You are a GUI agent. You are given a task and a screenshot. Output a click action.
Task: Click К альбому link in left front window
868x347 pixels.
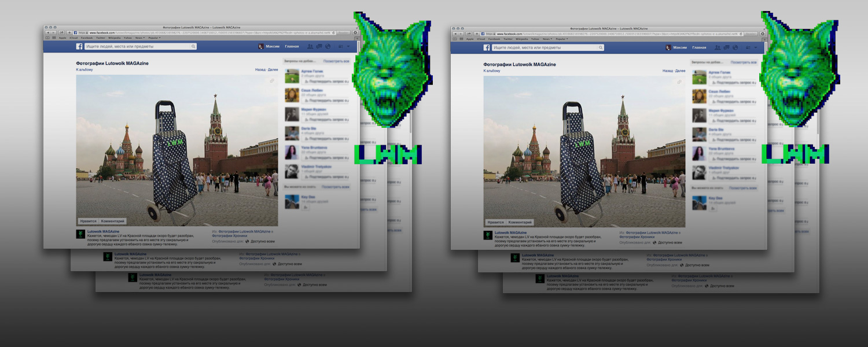85,70
